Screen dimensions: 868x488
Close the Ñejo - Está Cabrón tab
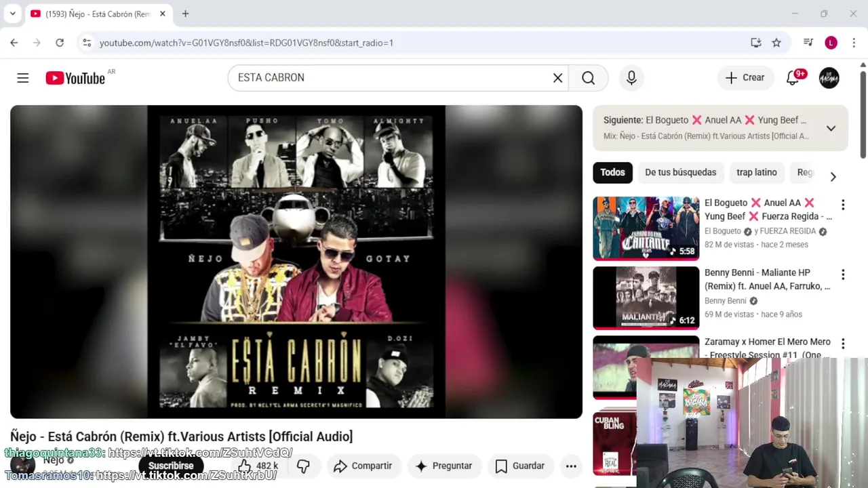[163, 14]
